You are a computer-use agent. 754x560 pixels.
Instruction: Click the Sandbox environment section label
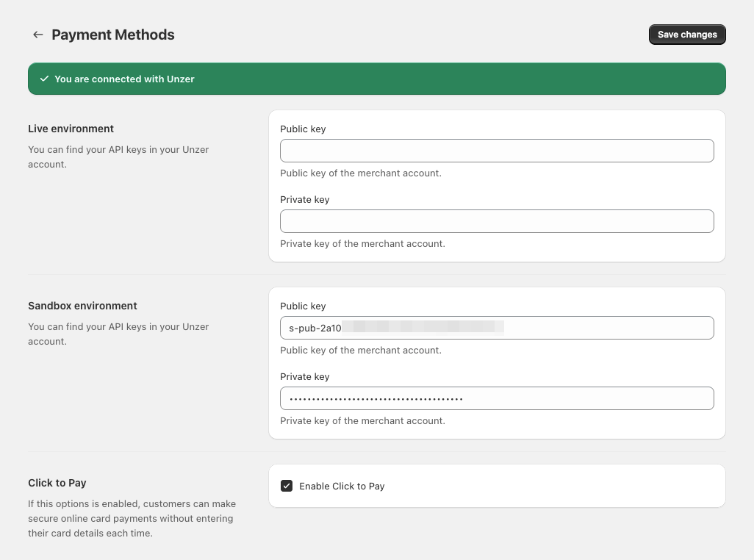click(x=82, y=306)
